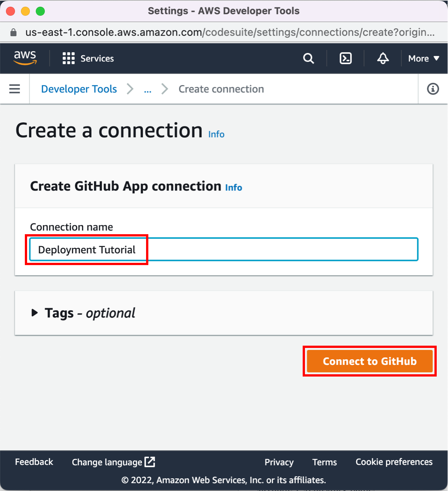Minimize the window with yellow button
The image size is (448, 491).
tap(25, 11)
